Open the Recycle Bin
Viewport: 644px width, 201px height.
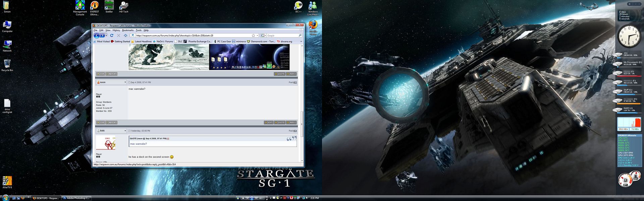click(7, 65)
